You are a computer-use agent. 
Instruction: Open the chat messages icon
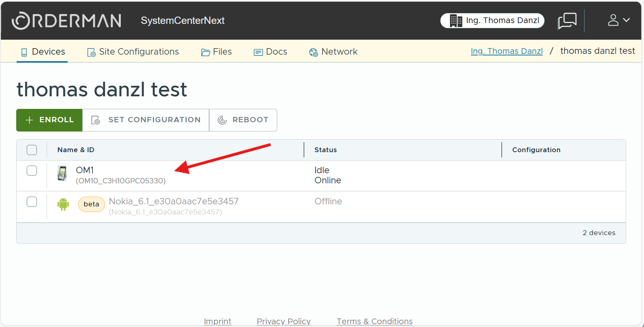567,21
